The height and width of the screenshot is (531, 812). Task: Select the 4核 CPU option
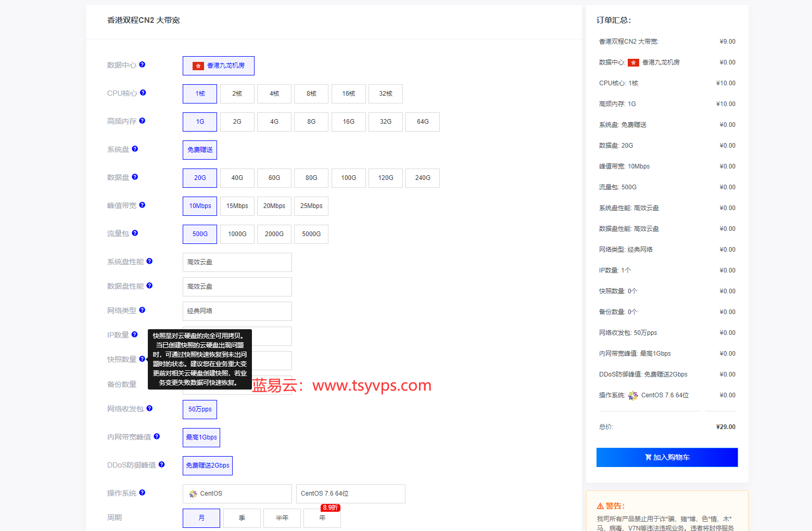point(274,94)
